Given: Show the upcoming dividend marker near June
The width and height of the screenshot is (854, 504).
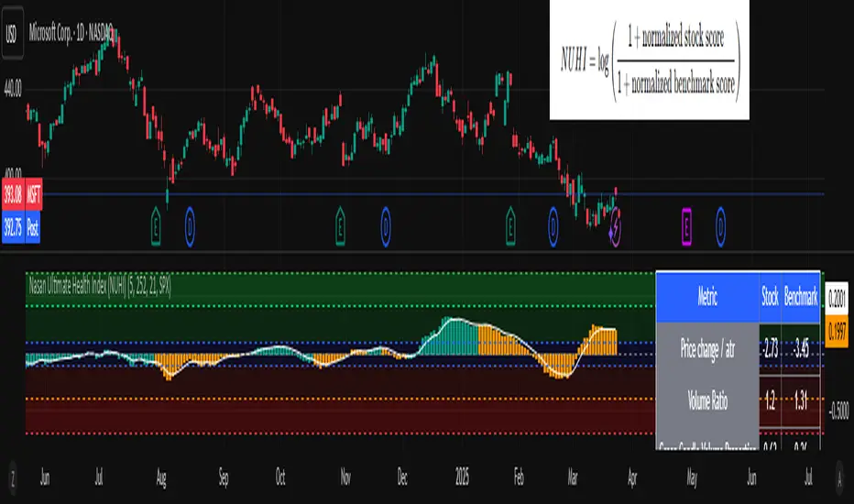Looking at the screenshot, I should click(720, 226).
